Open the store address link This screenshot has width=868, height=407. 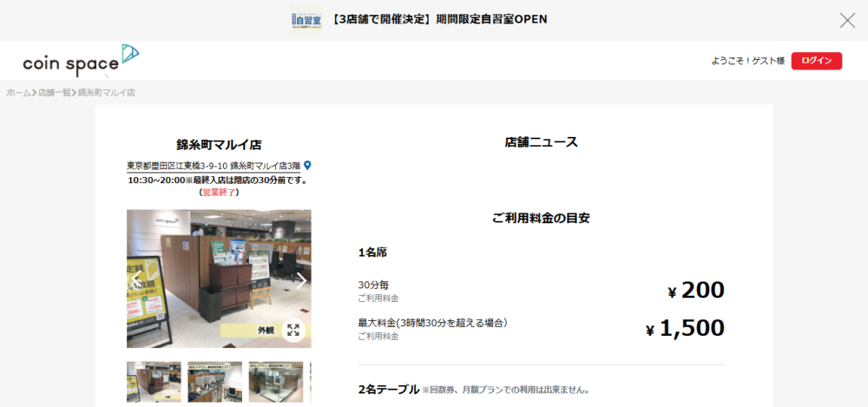tap(214, 166)
